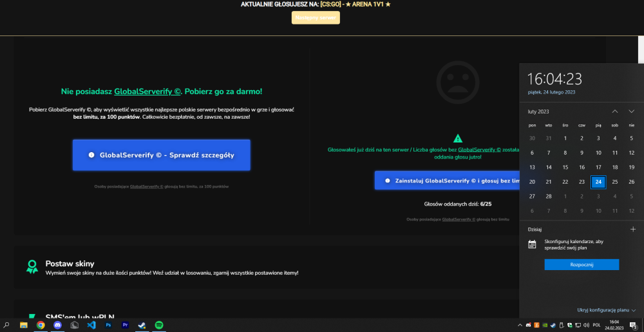Click the piątek, 24 lutego 2023 date link
The image size is (644, 332).
click(x=551, y=92)
